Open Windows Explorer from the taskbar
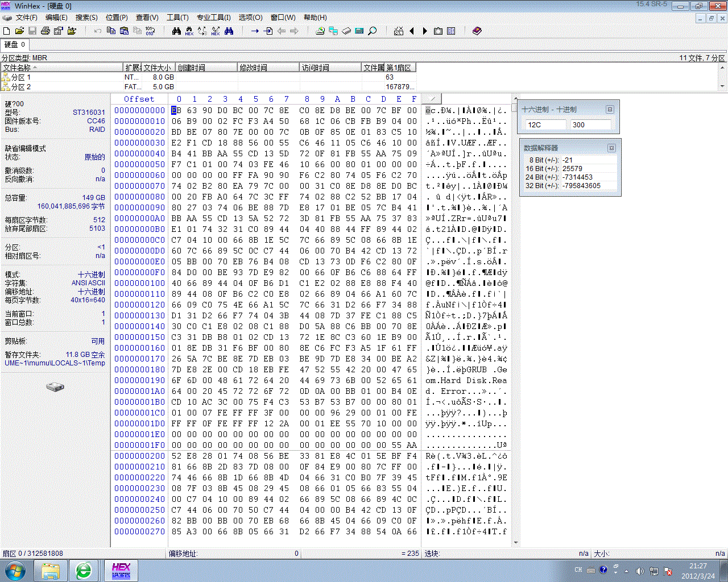 51,571
